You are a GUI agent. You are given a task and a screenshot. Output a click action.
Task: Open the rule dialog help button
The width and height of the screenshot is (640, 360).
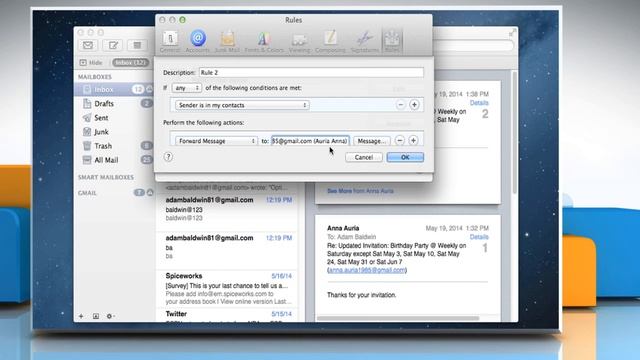click(x=168, y=157)
